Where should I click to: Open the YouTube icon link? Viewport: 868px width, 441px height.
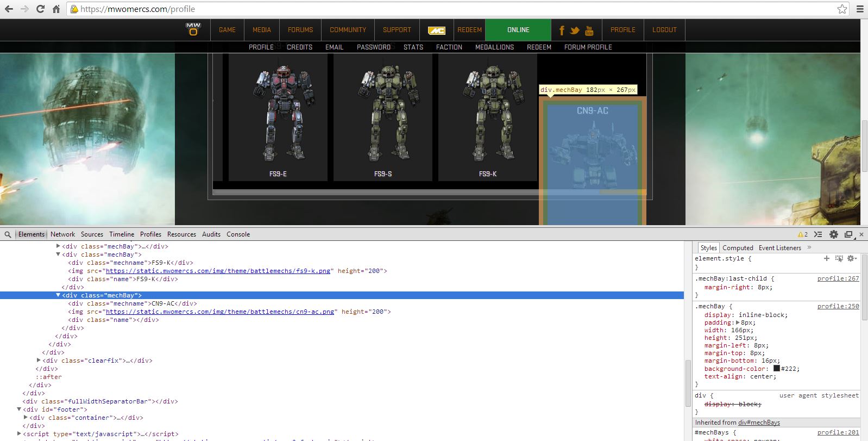point(589,30)
